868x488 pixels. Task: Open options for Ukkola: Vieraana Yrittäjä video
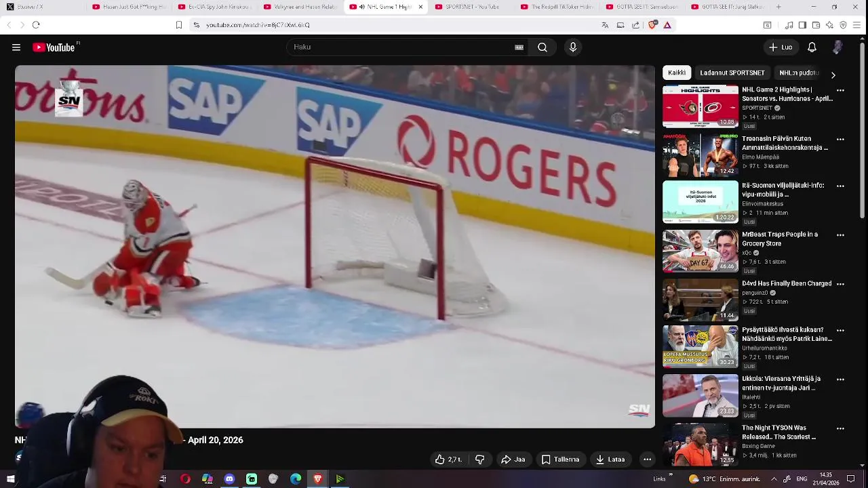[840, 380]
